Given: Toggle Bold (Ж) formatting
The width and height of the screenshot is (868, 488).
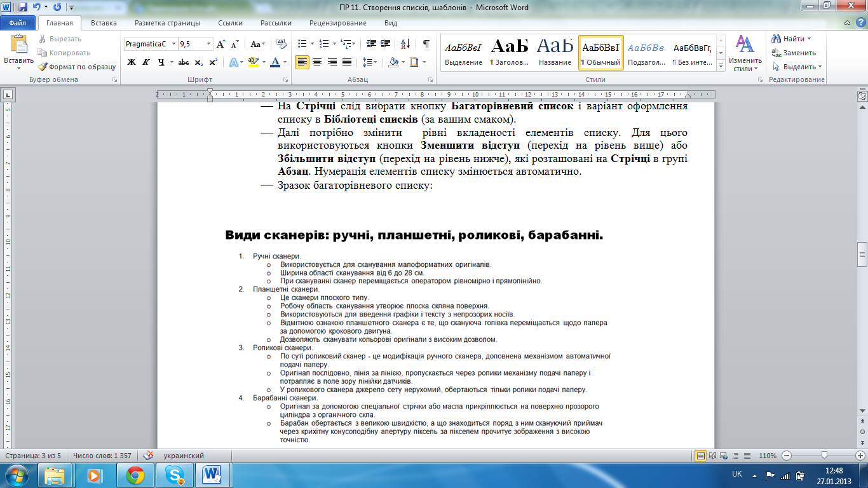Looking at the screenshot, I should pos(132,62).
